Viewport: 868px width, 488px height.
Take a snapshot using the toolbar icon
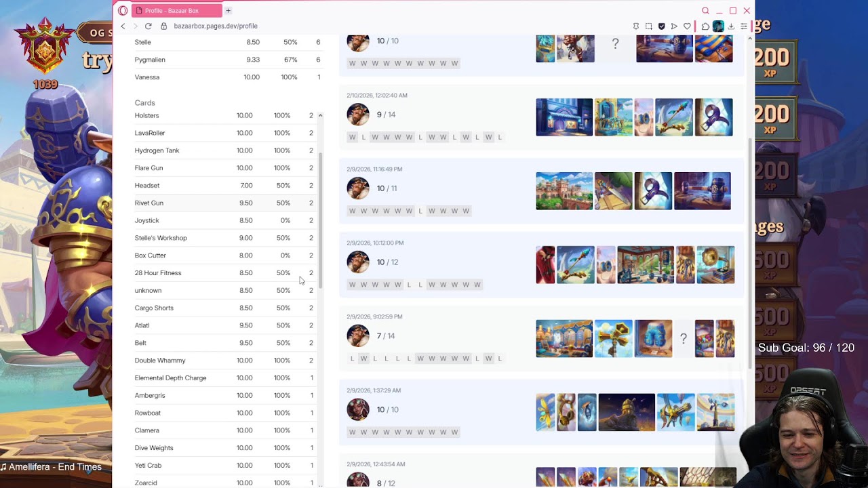point(649,26)
